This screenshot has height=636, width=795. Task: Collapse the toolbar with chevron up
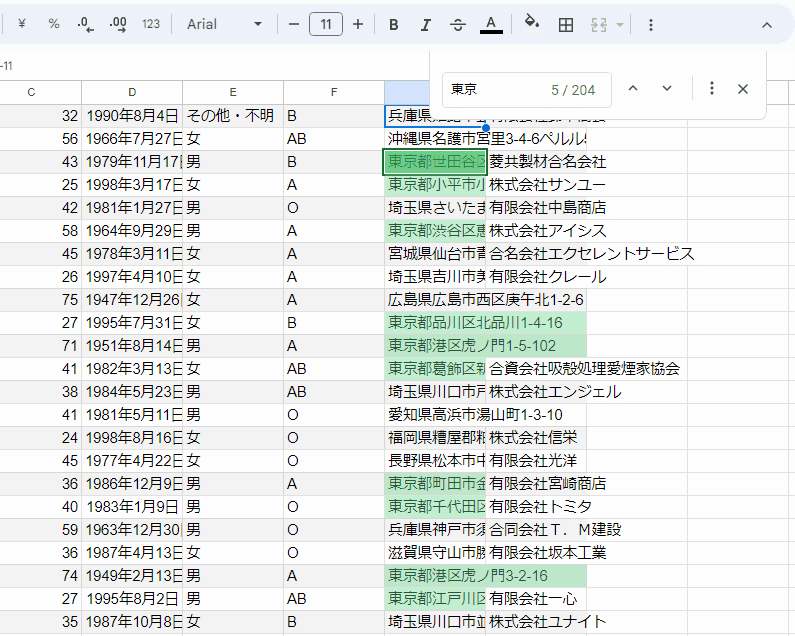pos(767,25)
